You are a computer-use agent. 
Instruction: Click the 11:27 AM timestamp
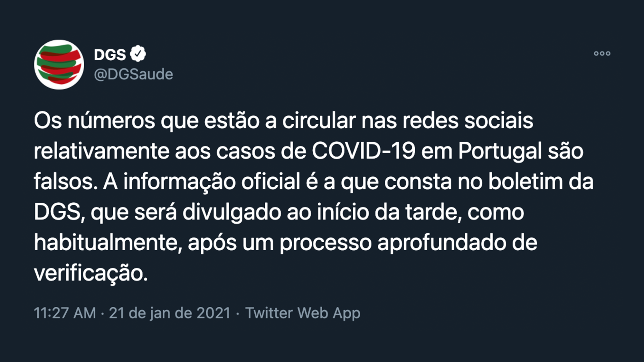point(65,313)
